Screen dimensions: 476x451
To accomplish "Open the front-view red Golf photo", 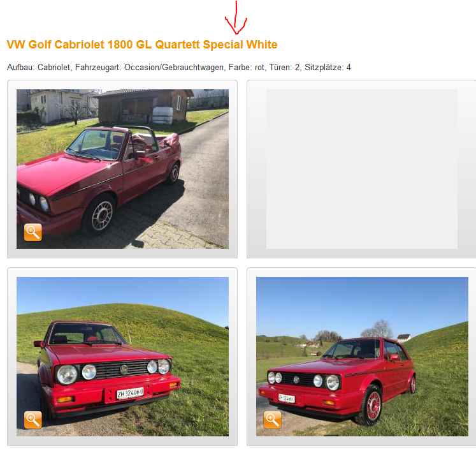I will [x=122, y=357].
